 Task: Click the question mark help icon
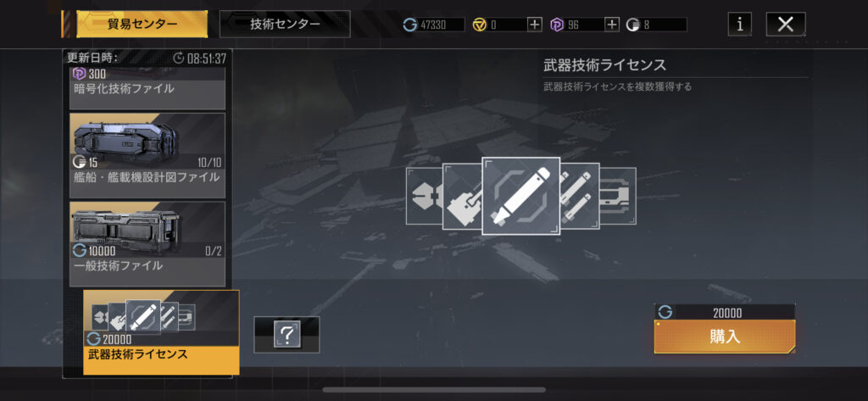coord(287,335)
